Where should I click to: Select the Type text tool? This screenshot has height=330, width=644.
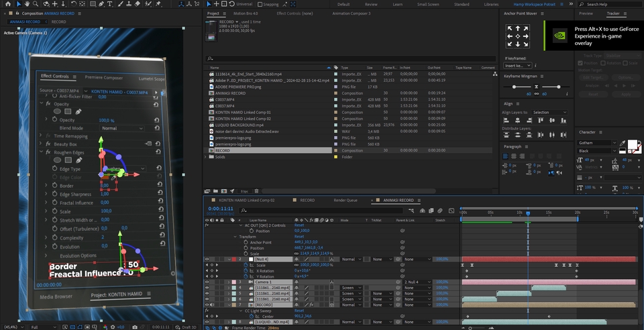[110, 4]
